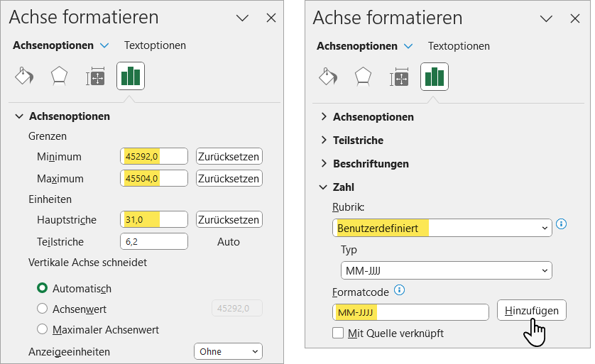Select the Automatisch radio button
Image resolution: width=595 pixels, height=364 pixels.
point(42,288)
